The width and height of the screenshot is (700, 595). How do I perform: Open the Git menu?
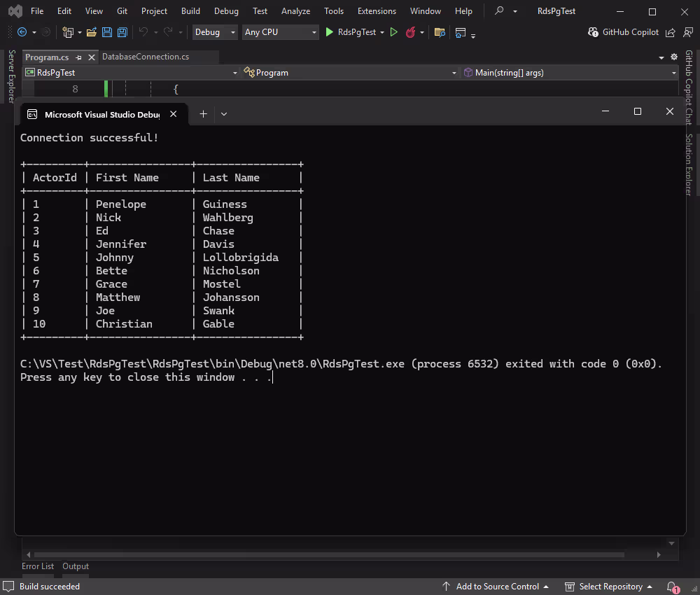click(x=122, y=10)
